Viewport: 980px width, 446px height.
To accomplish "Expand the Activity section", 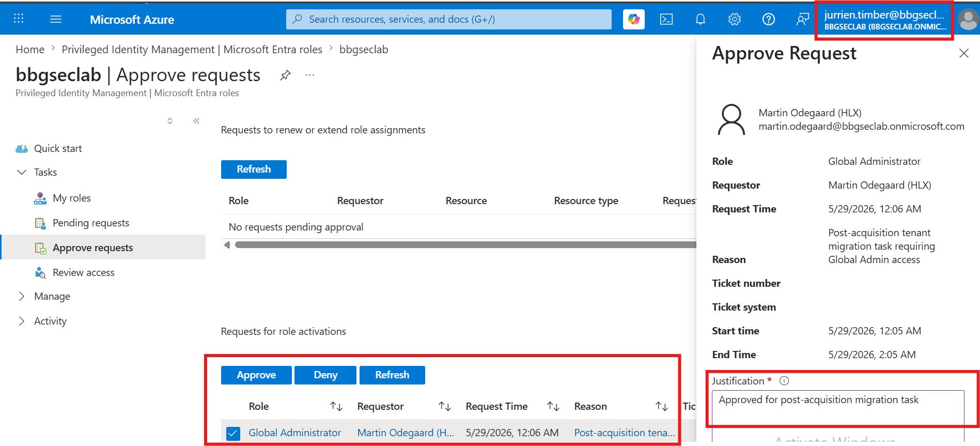I will (22, 321).
